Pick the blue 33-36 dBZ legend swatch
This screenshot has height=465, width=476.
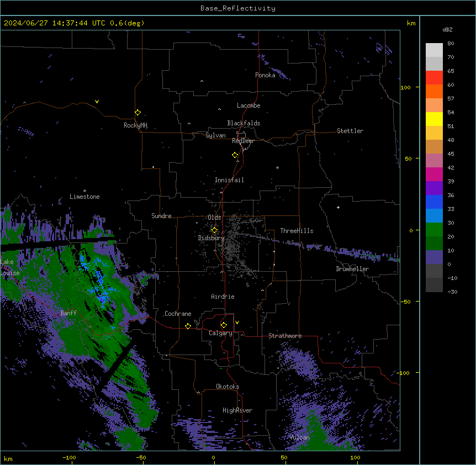tap(434, 202)
